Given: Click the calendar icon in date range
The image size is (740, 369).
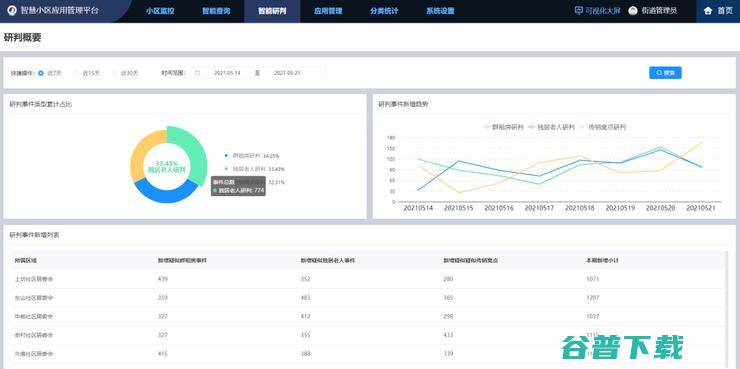Looking at the screenshot, I should pos(197,73).
